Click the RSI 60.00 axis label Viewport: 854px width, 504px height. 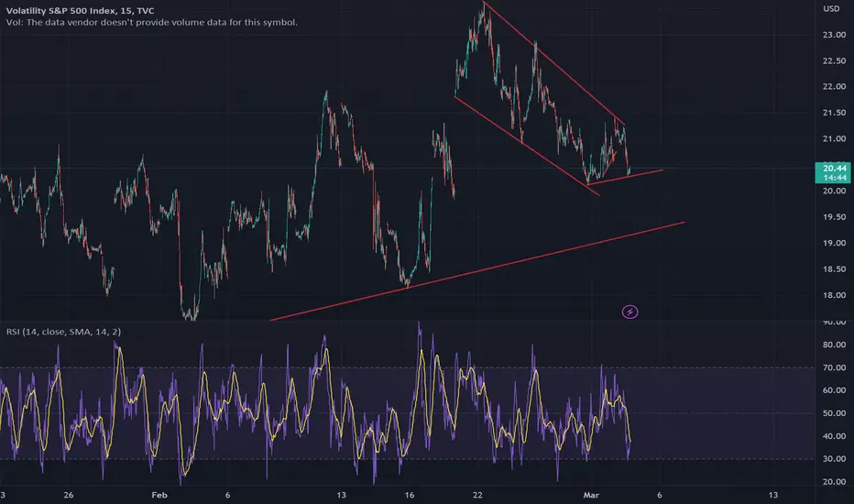pyautogui.click(x=834, y=390)
